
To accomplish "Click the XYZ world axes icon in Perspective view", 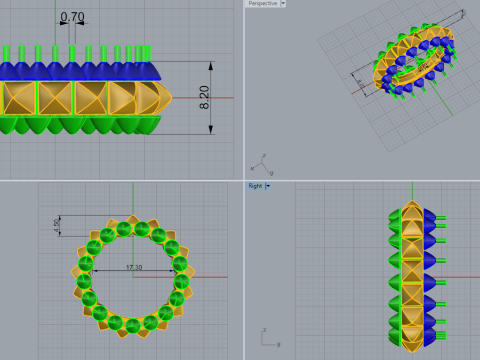I will (262, 165).
